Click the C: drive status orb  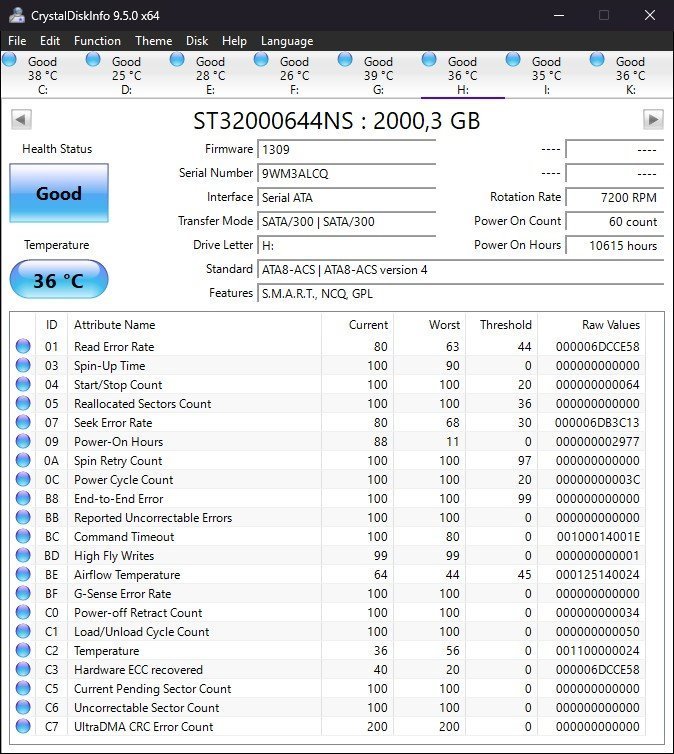[10, 60]
